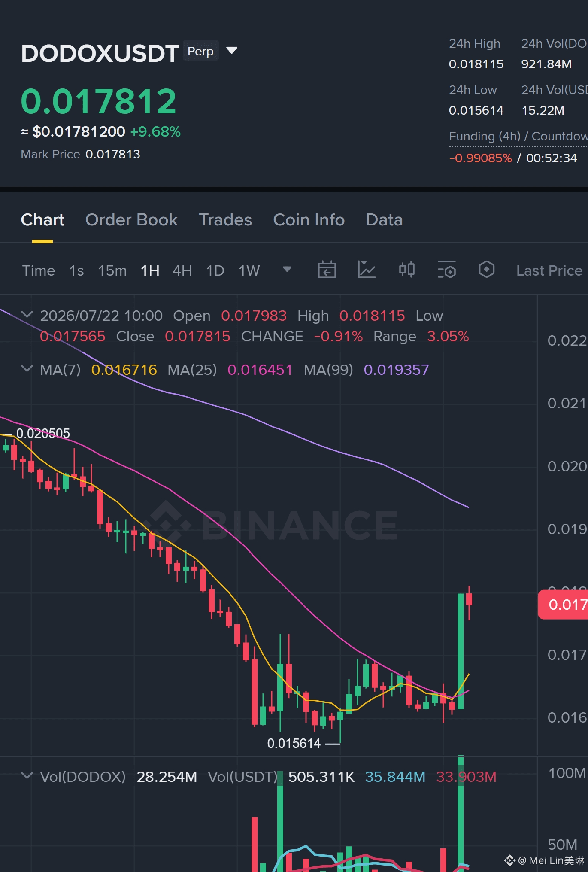Click the MA(99) value 0.019357

click(396, 370)
